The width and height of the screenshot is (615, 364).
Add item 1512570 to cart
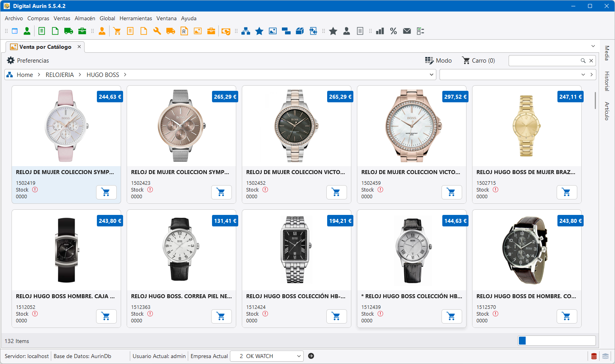click(567, 316)
